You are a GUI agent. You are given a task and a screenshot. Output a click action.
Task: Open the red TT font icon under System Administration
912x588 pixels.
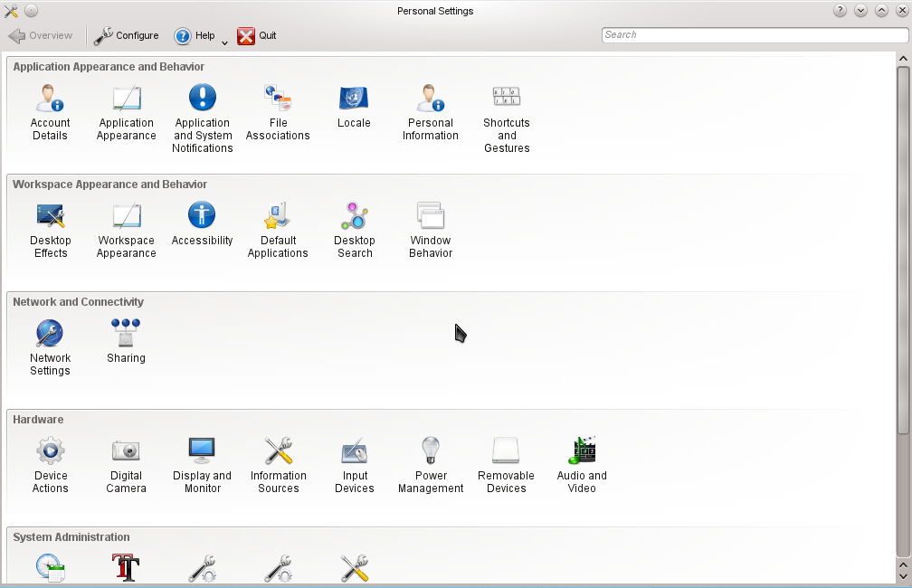[127, 567]
